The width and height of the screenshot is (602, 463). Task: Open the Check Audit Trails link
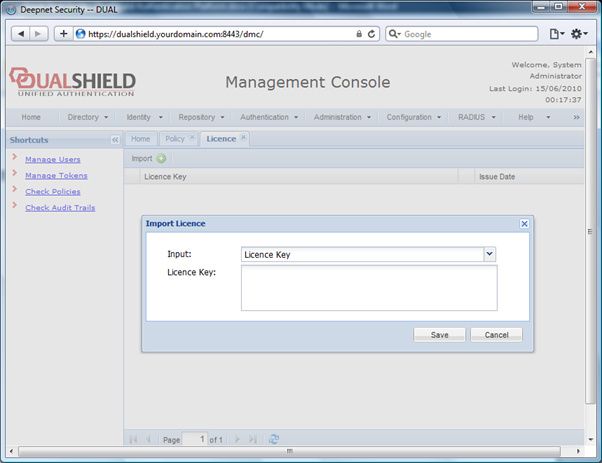[x=60, y=207]
